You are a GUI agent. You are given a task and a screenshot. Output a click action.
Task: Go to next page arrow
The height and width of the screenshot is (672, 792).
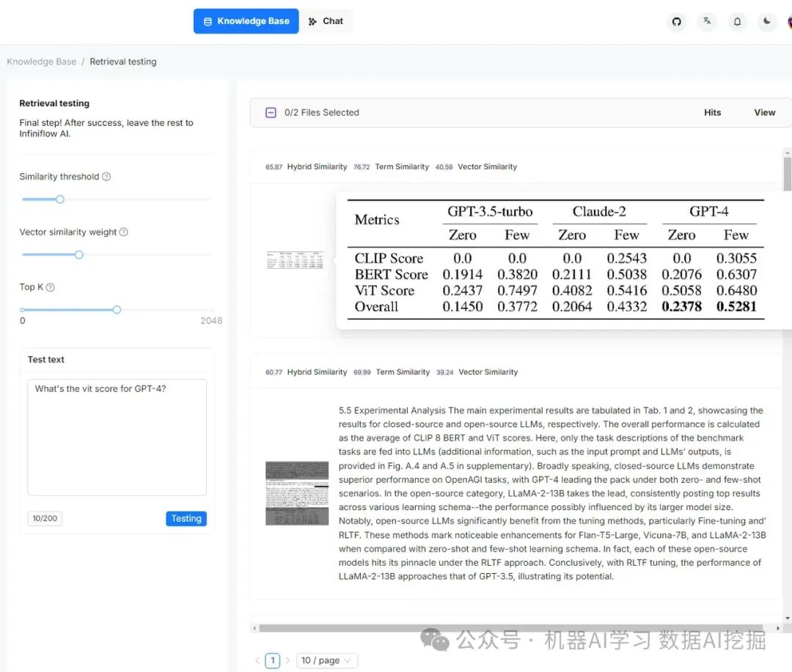(x=287, y=660)
